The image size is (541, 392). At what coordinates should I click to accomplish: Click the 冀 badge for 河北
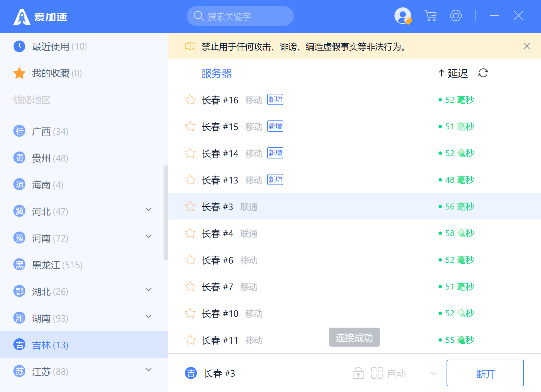point(19,211)
